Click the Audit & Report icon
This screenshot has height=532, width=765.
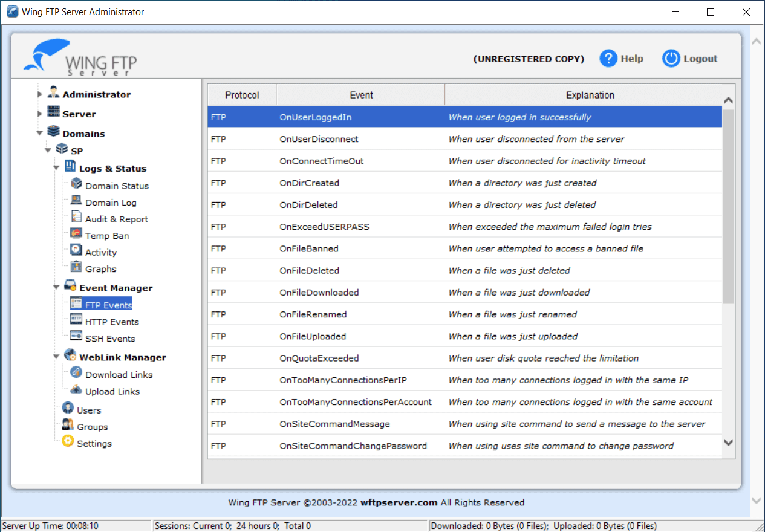pyautogui.click(x=76, y=218)
